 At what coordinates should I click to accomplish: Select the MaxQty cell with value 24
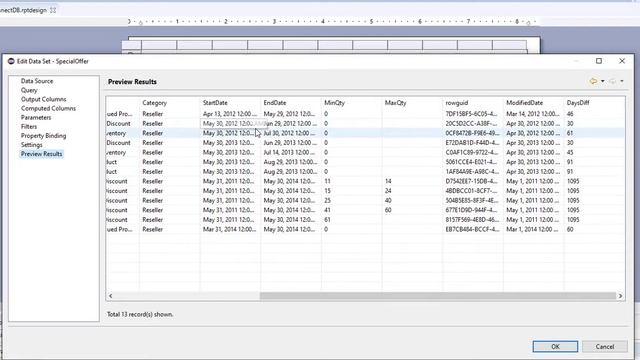(x=412, y=191)
